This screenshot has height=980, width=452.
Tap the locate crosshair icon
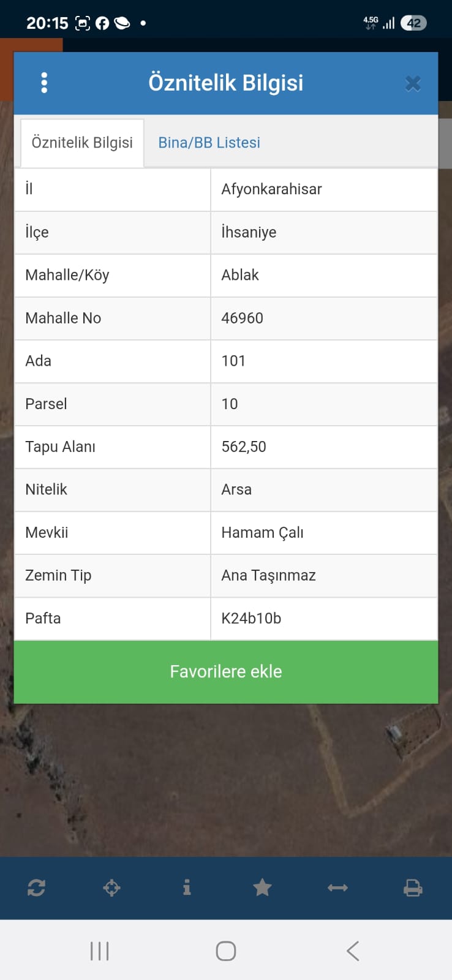(111, 888)
